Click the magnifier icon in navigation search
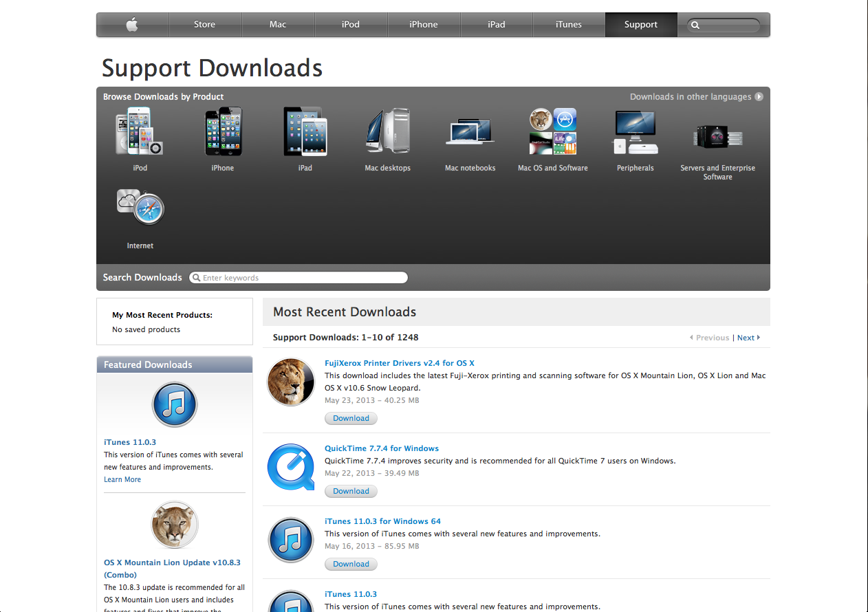Screen dimensions: 868x612 point(695,25)
